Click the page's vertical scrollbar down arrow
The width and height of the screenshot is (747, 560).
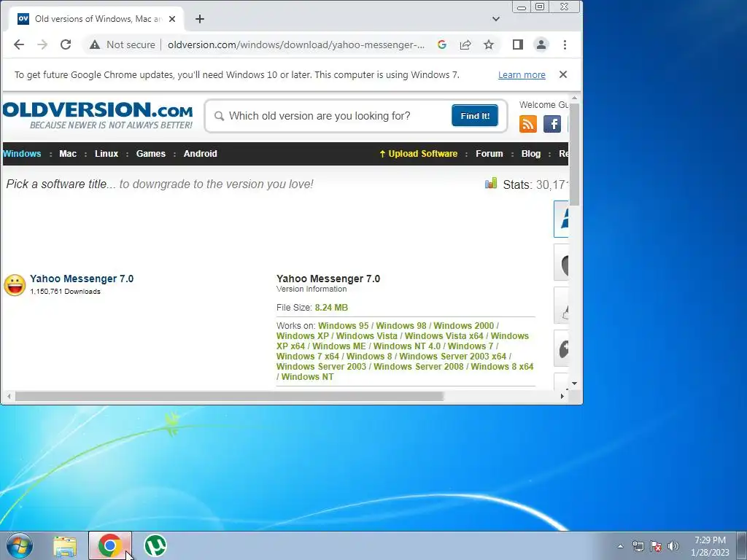click(x=575, y=384)
